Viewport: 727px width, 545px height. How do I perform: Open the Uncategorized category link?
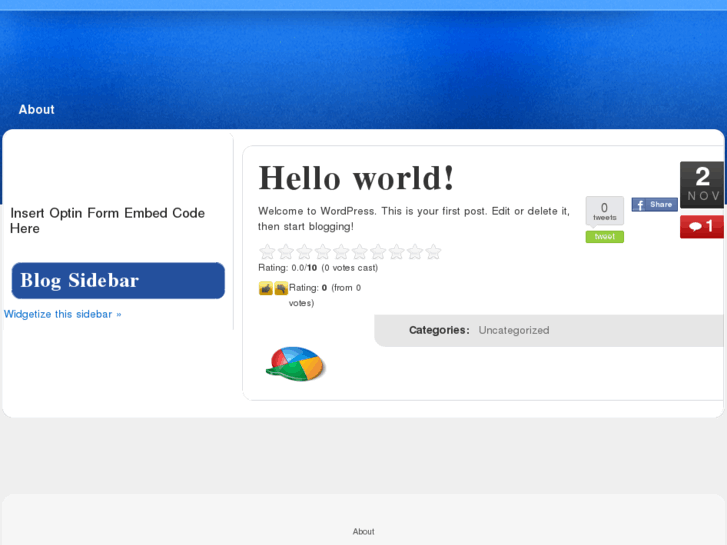514,330
